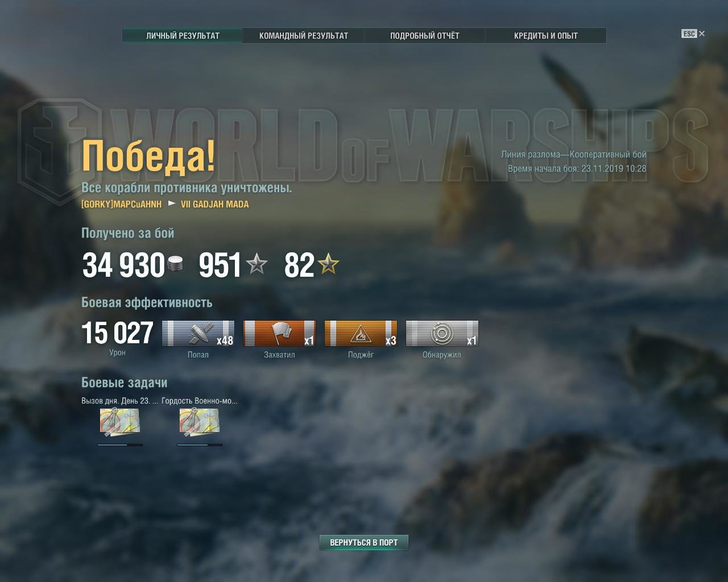This screenshot has width=728, height=582.
Task: Select the Обнаружил spotted ribbon
Action: [442, 334]
